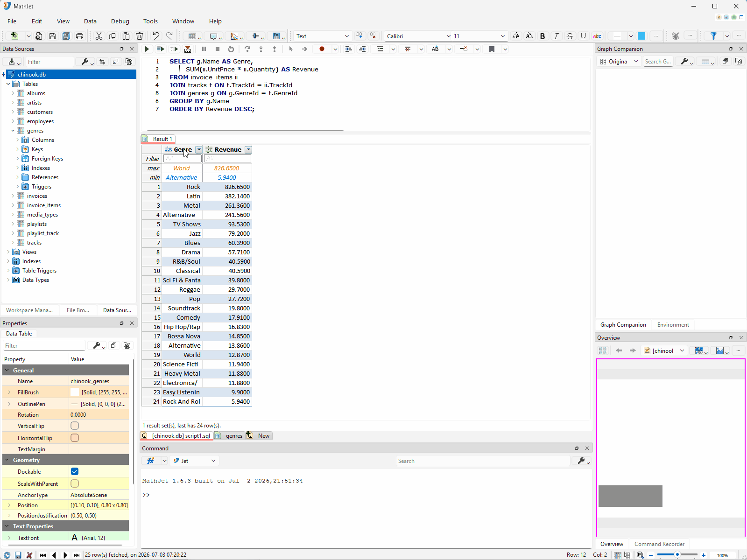Uncheck the Dockable checkbox
The image size is (747, 560).
[x=75, y=471]
